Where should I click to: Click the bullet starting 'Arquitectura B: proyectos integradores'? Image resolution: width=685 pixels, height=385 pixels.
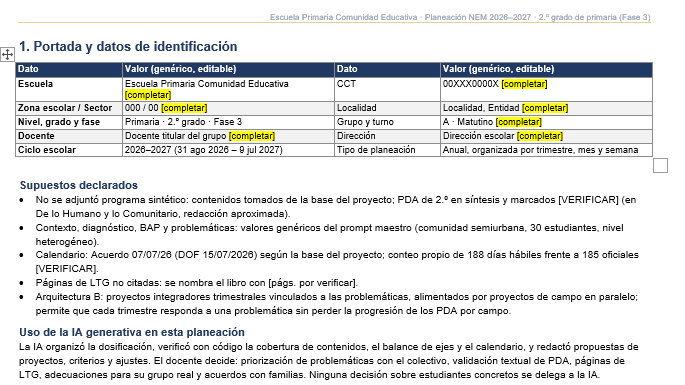click(x=337, y=304)
